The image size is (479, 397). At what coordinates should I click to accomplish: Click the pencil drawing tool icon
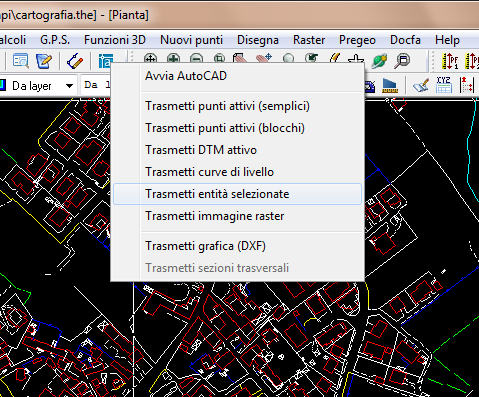(75, 61)
